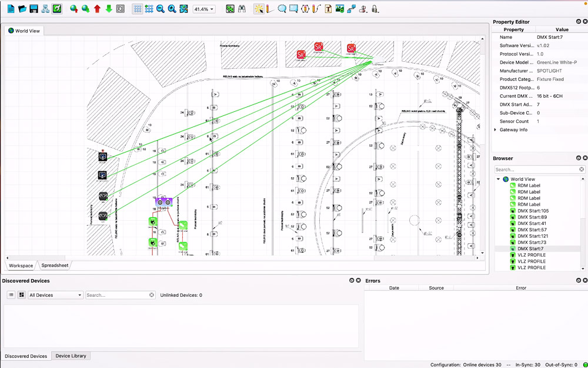Click the zoom in magnifier icon
This screenshot has width=588, height=368.
[x=172, y=9]
